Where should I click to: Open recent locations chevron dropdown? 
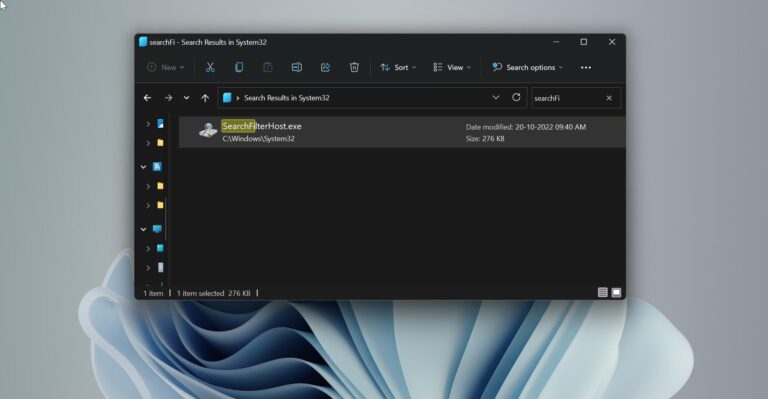[187, 98]
